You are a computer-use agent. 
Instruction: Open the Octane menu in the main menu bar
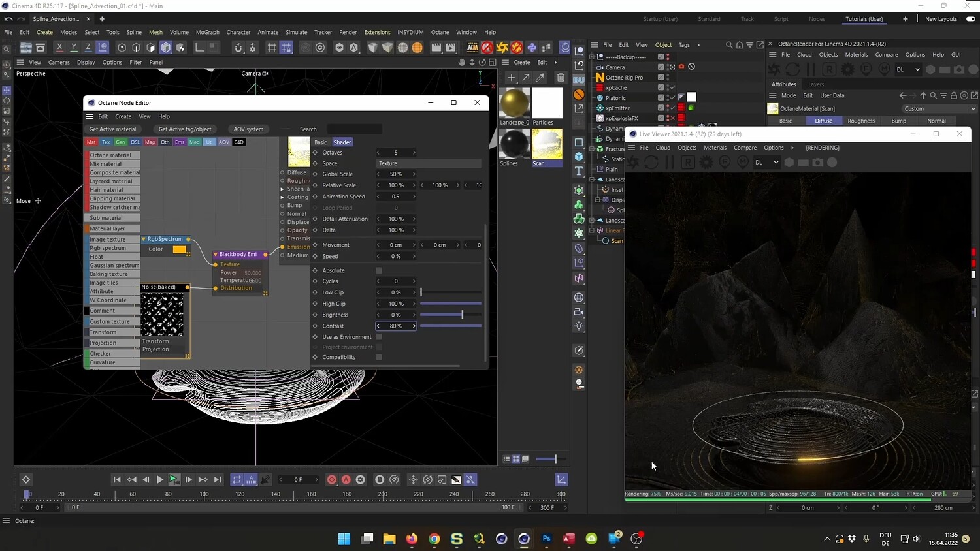click(440, 32)
